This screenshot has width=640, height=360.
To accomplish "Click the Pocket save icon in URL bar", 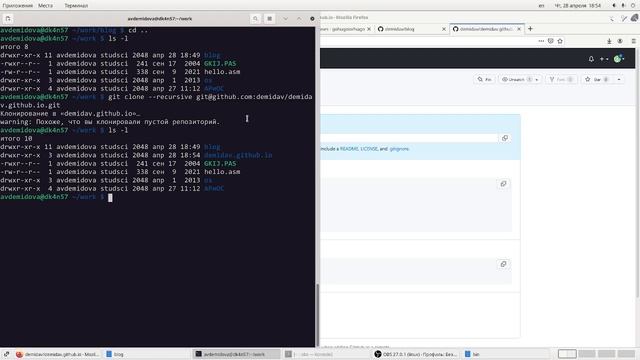I will [551, 41].
